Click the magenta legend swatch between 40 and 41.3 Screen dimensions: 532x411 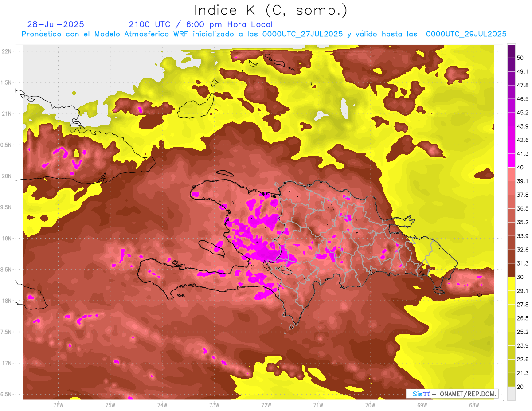click(x=511, y=161)
